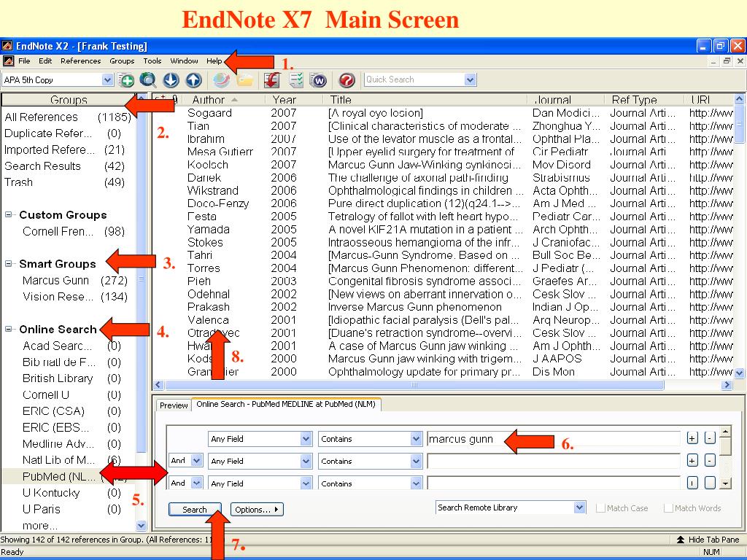Click the marcus gunn search term field
Viewport: 747px width, 560px height.
[x=553, y=438]
